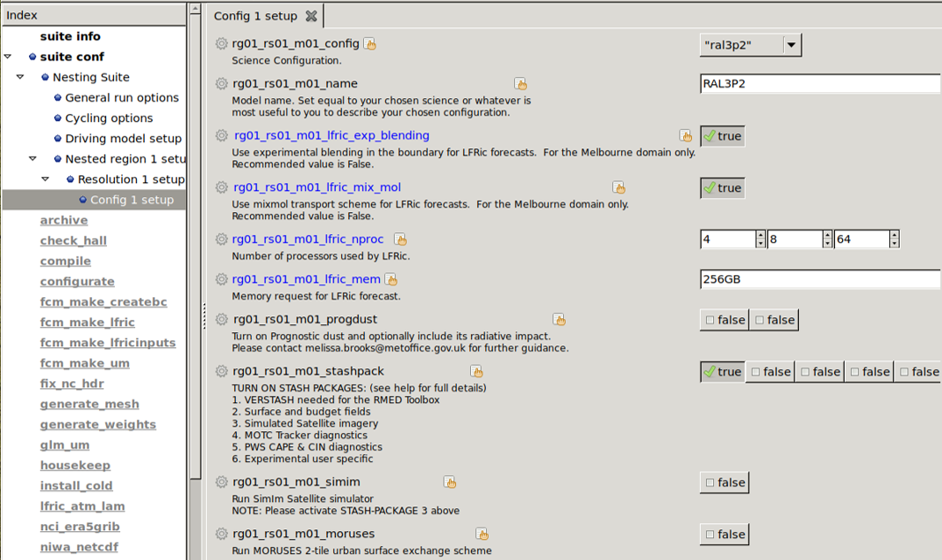Click stepper on nproc field with 64
Image resolution: width=942 pixels, height=560 pixels.
coord(895,239)
